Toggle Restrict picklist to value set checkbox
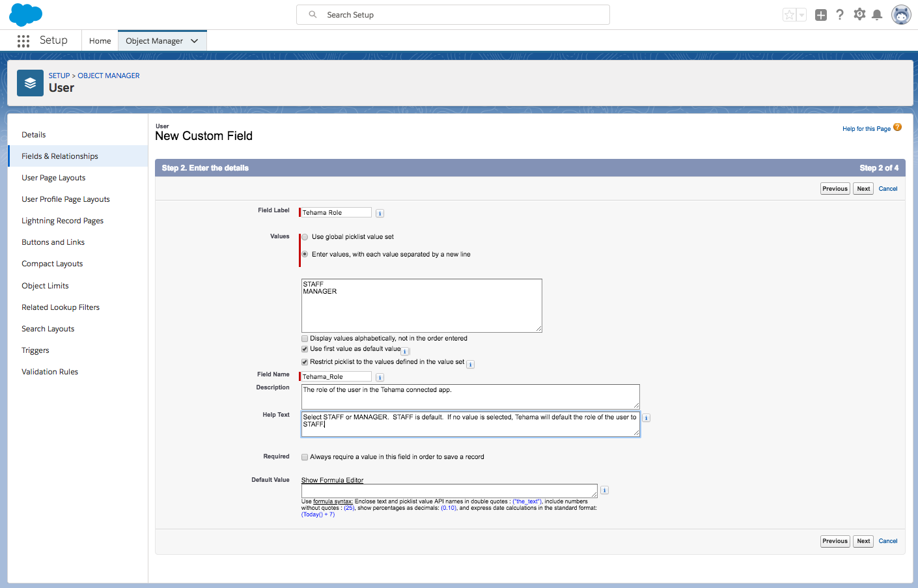Screen dimensions: 918x588 [x=305, y=362]
